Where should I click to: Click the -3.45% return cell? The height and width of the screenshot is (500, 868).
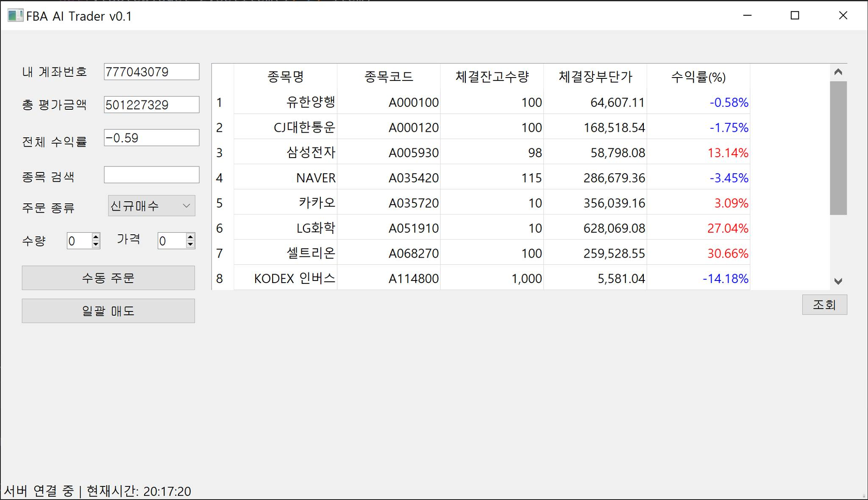pos(698,178)
